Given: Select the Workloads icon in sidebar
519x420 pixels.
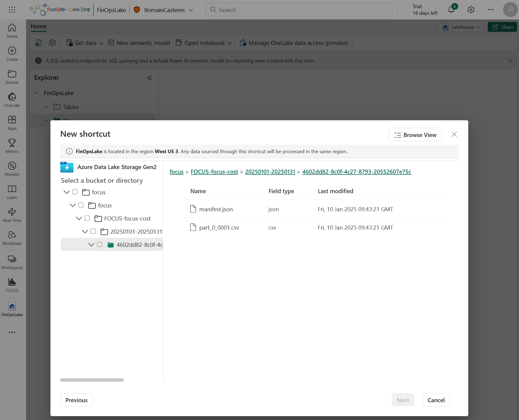Looking at the screenshot, I should [x=12, y=238].
